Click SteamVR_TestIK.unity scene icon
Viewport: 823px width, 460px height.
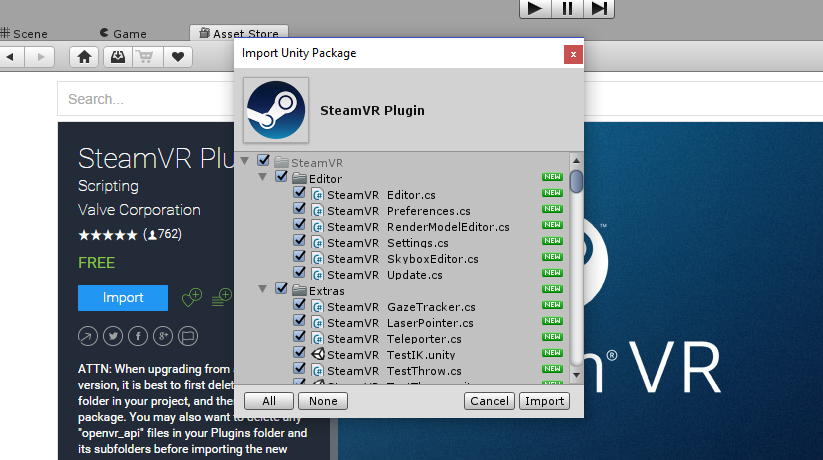tap(318, 354)
